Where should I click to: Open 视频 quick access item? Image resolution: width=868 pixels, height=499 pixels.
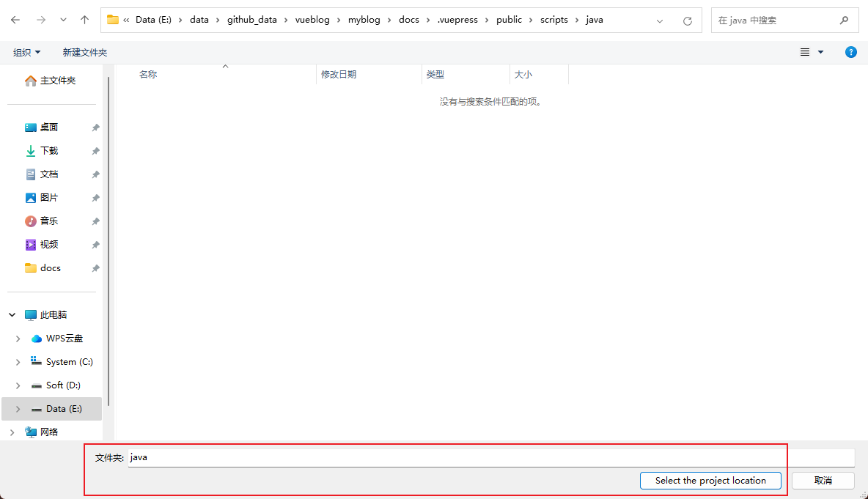(42, 245)
